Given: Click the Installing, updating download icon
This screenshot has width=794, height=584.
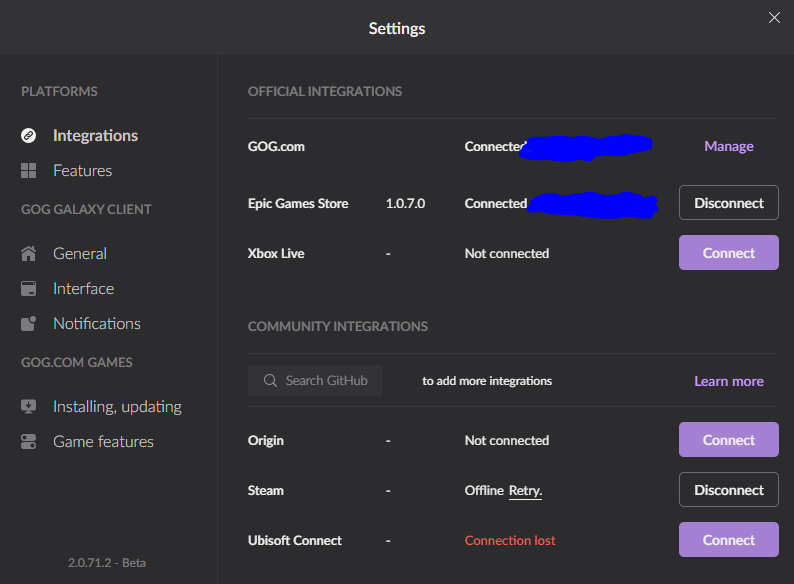Looking at the screenshot, I should (28, 407).
